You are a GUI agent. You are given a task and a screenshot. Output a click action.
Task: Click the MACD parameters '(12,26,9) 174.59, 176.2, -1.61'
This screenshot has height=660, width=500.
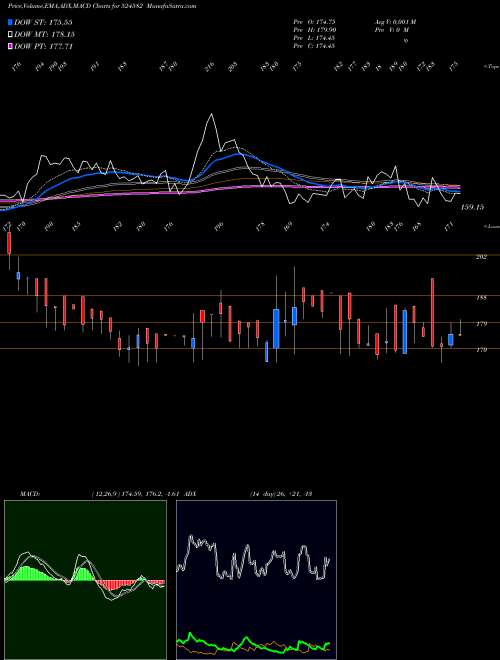pos(137,493)
